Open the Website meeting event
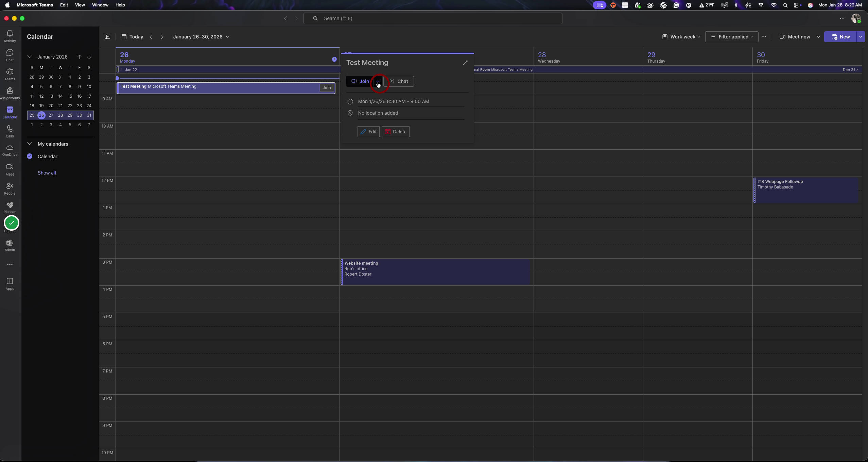 click(435, 272)
